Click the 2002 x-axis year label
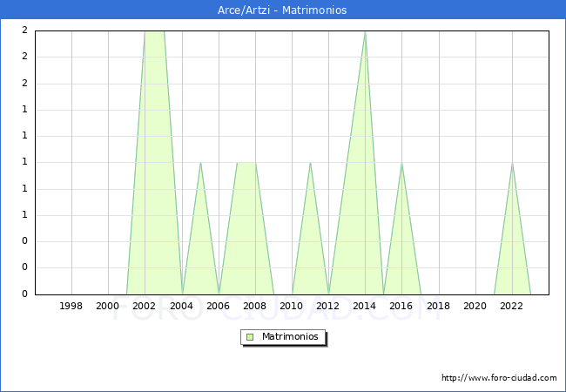566x392 pixels. [x=145, y=306]
